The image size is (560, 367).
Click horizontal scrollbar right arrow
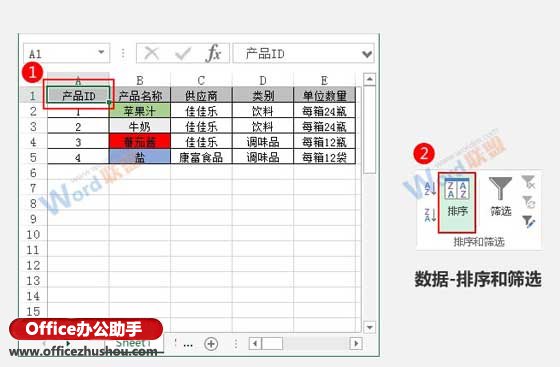355,344
